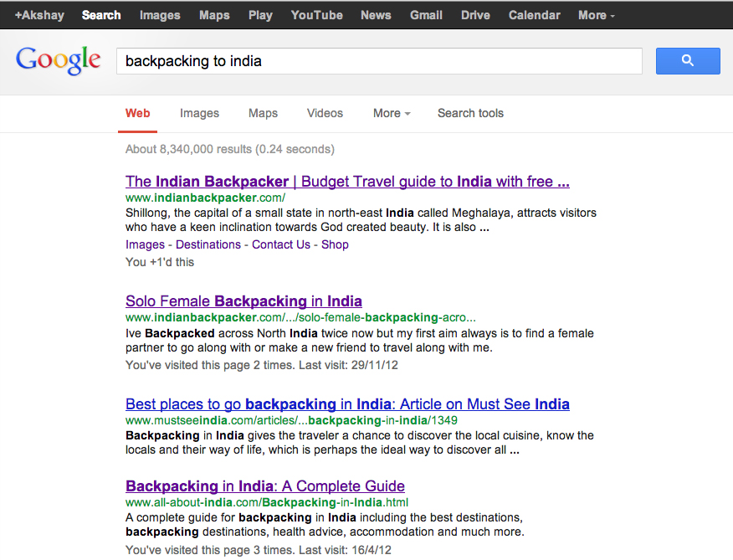Viewport: 733px width, 560px height.
Task: Switch to the Maps results tab
Action: coord(264,113)
